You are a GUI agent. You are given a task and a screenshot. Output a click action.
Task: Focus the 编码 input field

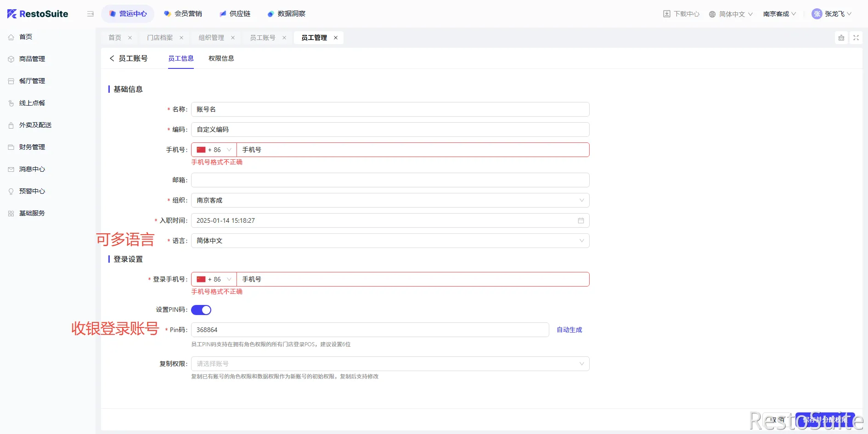390,130
